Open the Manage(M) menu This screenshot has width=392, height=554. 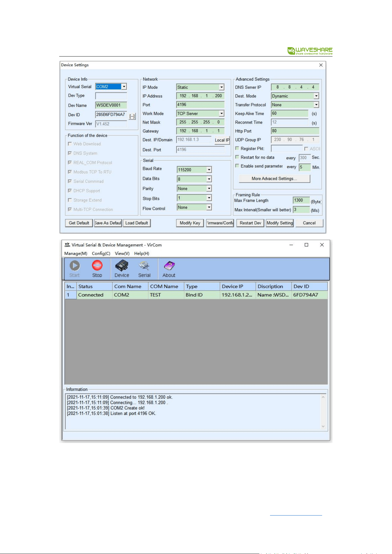76,253
